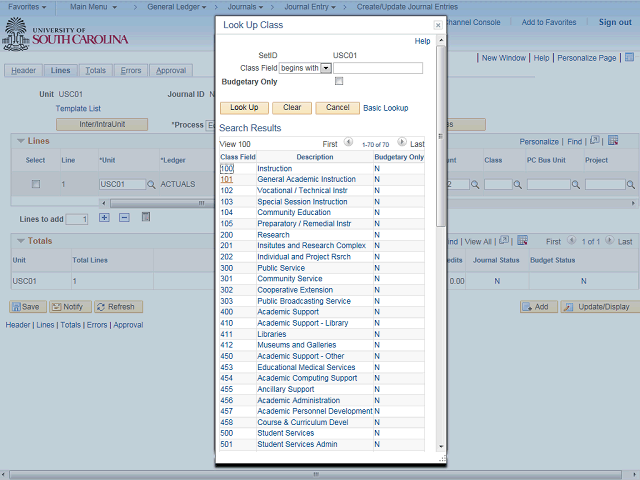Click the Class Field search input
Viewport: 640px width, 480px height.
378,68
